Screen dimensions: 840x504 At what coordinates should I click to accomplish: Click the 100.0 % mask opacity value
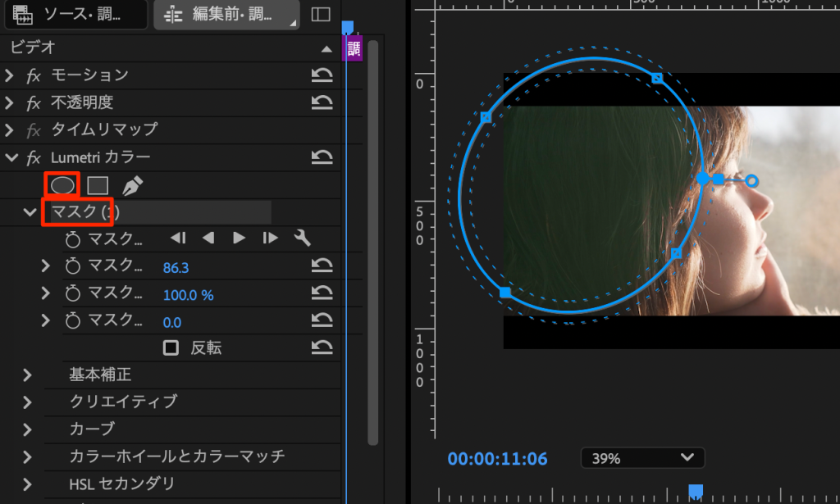tap(188, 295)
